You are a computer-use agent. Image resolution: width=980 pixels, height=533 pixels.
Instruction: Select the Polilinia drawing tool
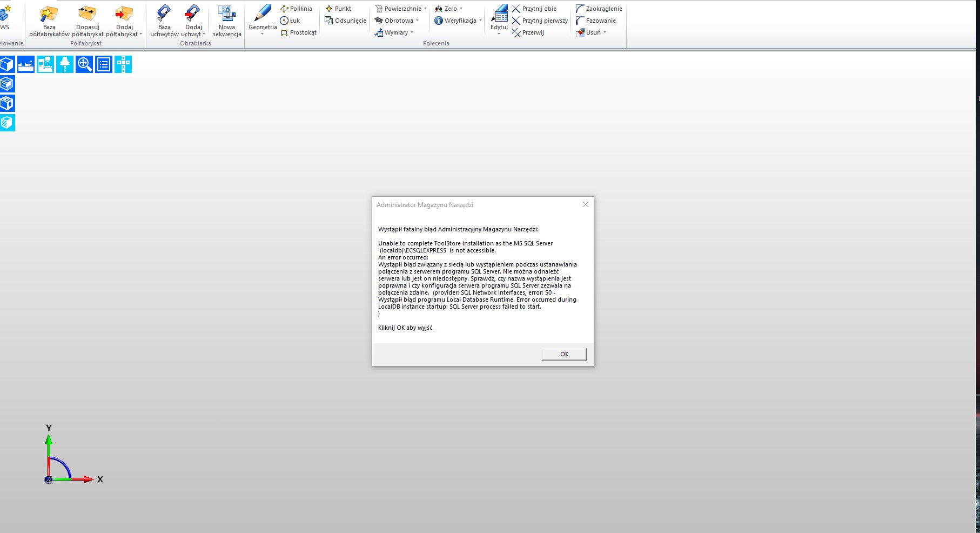(x=296, y=9)
